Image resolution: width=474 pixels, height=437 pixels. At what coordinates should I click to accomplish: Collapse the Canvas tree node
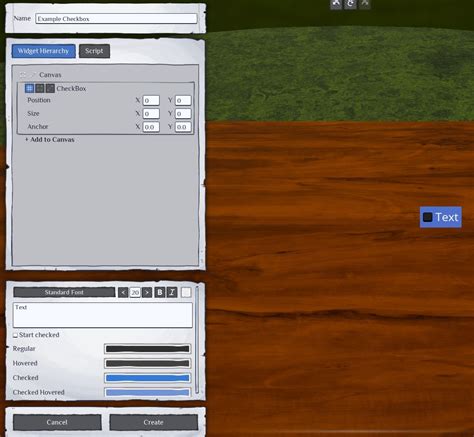(23, 75)
